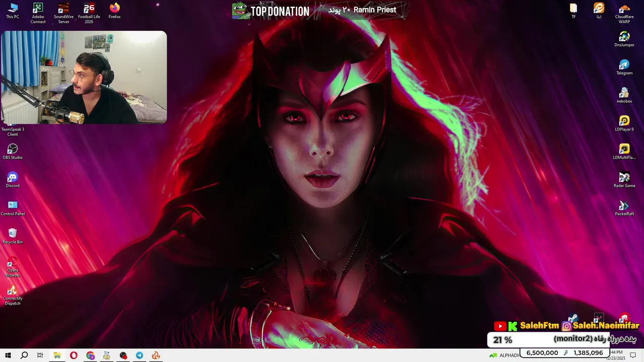Switch to Opera in the taskbar
The image size is (644, 362).
[73, 355]
